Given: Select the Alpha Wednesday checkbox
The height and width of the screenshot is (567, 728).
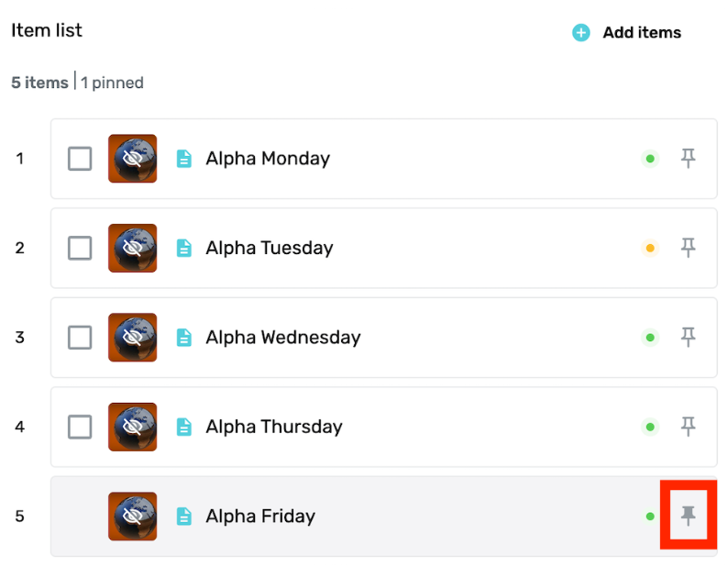Looking at the screenshot, I should coord(80,338).
